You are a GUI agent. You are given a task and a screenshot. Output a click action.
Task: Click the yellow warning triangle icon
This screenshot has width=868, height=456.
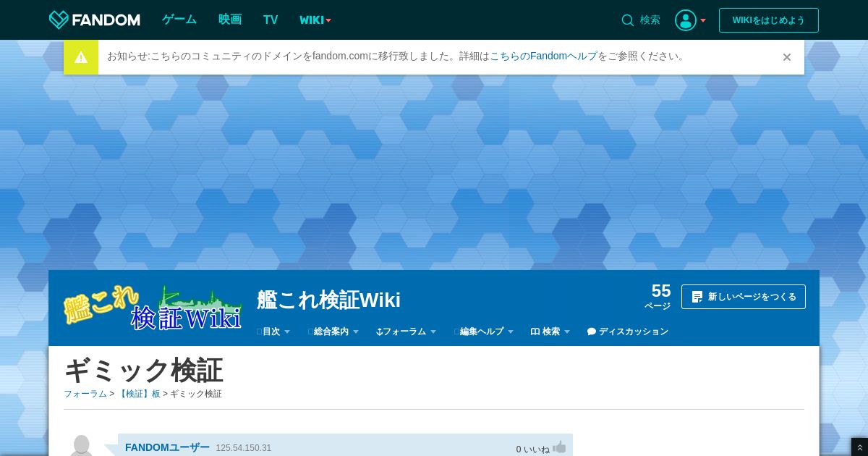click(x=81, y=57)
